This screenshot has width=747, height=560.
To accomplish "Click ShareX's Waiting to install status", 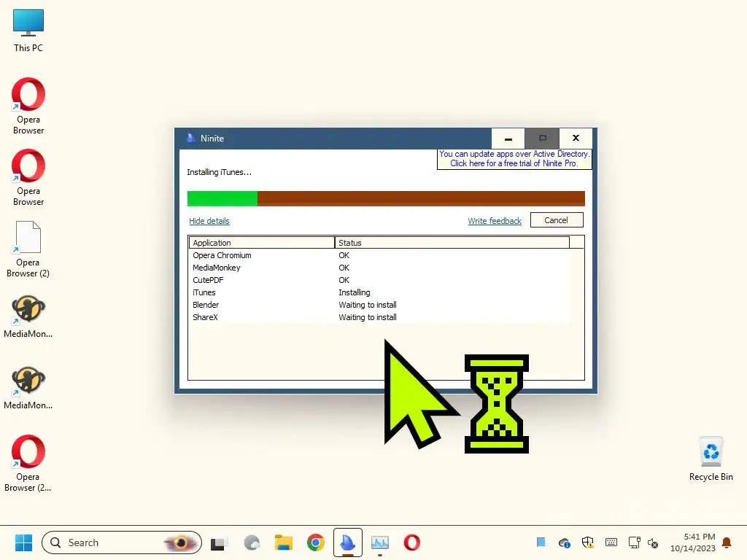I will pyautogui.click(x=368, y=317).
